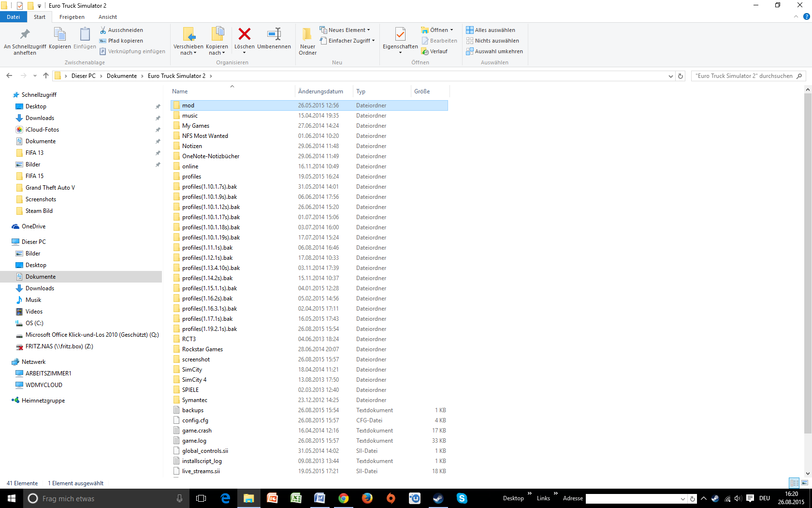Click the search box for Euro Truck Simulator 2
812x508 pixels.
(748, 76)
